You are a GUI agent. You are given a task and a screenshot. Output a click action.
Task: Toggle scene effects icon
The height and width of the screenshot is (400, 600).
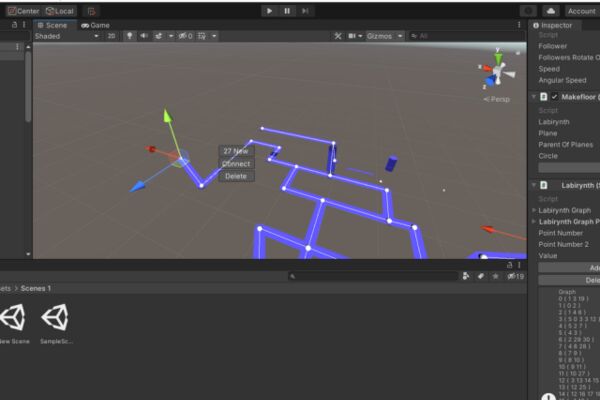pos(158,36)
